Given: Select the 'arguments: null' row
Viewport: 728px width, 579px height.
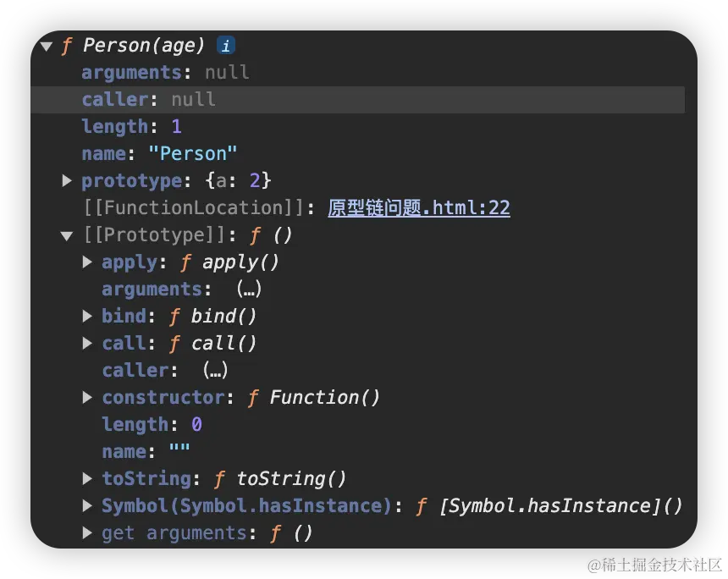Looking at the screenshot, I should tap(357, 73).
